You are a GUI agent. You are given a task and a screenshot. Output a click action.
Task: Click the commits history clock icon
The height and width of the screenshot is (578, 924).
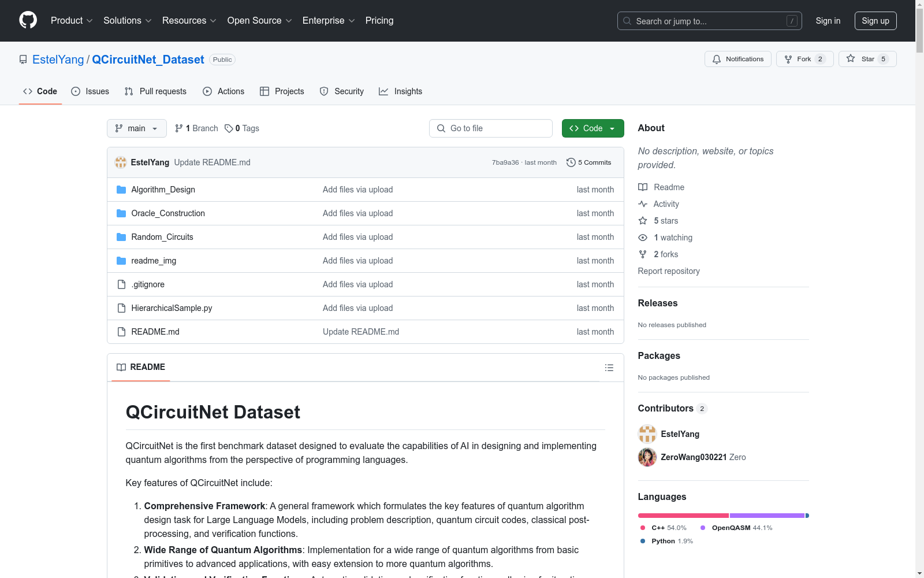coord(571,162)
